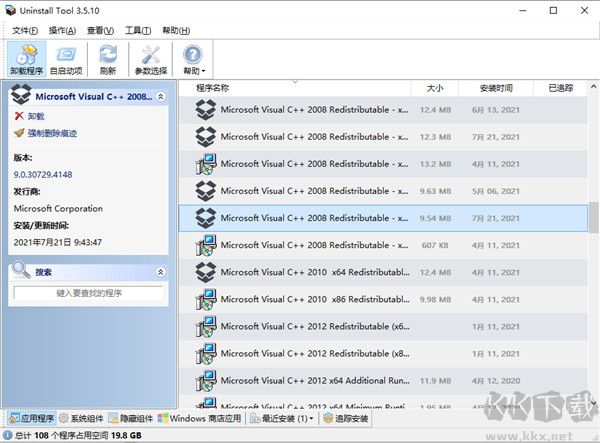The height and width of the screenshot is (443, 600).
Task: Open the 帮助 toolbar dropdown
Action: point(193,60)
